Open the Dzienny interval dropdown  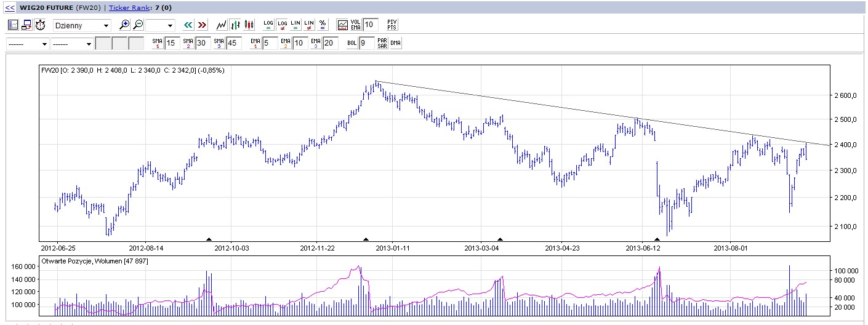(82, 25)
